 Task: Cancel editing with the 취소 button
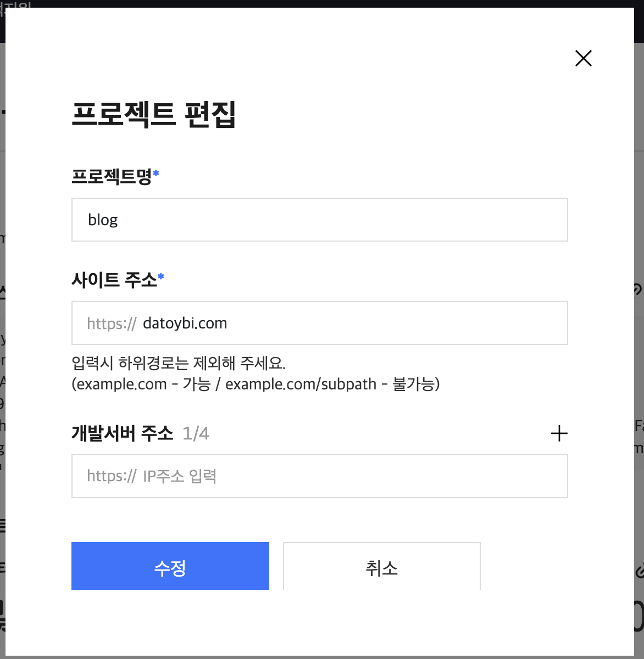pyautogui.click(x=382, y=566)
